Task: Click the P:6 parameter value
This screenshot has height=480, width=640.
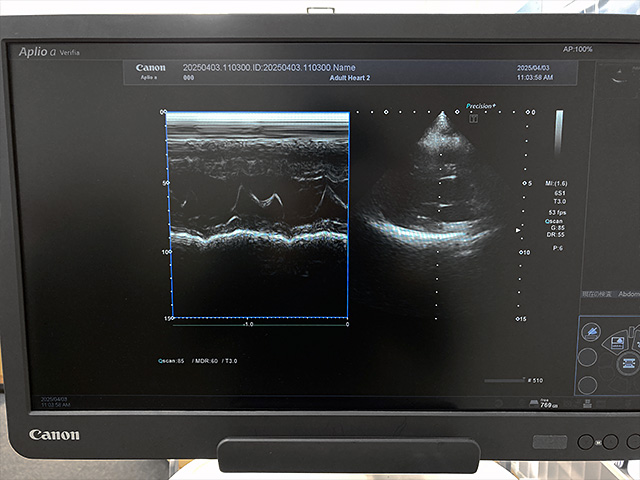Action: pos(558,248)
